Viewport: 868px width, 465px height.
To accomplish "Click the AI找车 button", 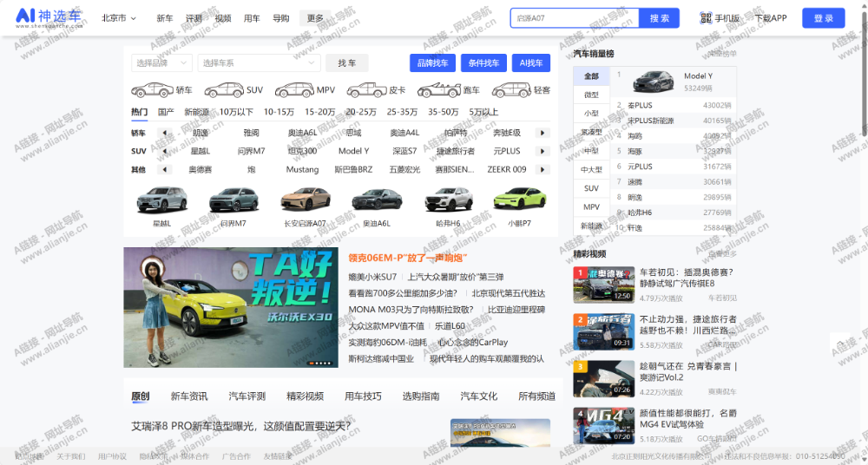I will pos(531,63).
